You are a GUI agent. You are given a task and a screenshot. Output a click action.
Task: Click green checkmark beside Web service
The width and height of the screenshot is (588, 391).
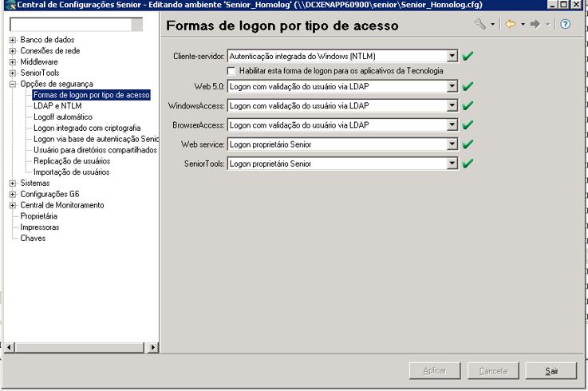point(468,144)
